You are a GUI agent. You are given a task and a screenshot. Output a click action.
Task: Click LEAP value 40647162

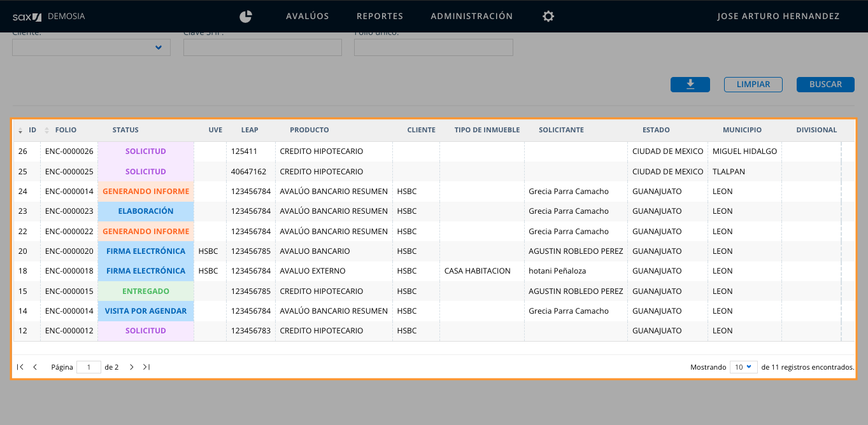248,172
